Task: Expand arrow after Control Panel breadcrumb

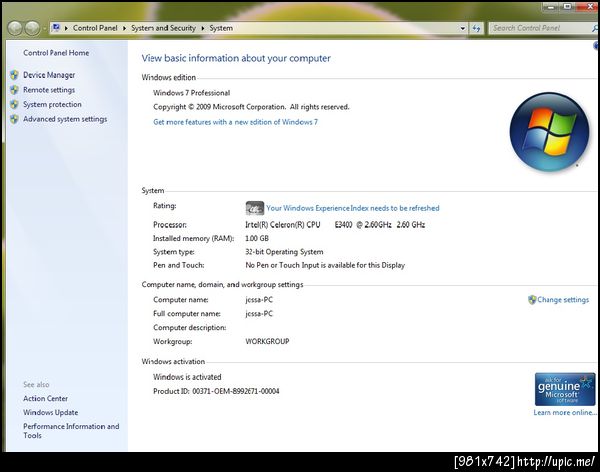Action: click(124, 28)
